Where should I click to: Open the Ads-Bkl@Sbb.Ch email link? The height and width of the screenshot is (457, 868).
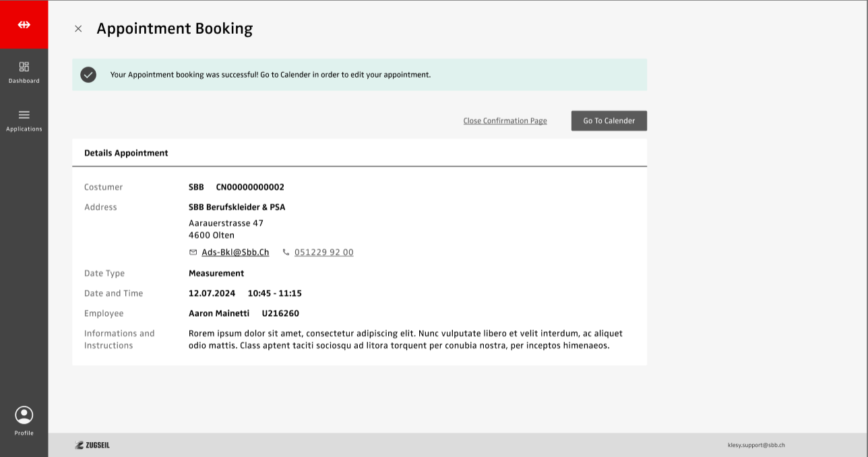click(235, 252)
